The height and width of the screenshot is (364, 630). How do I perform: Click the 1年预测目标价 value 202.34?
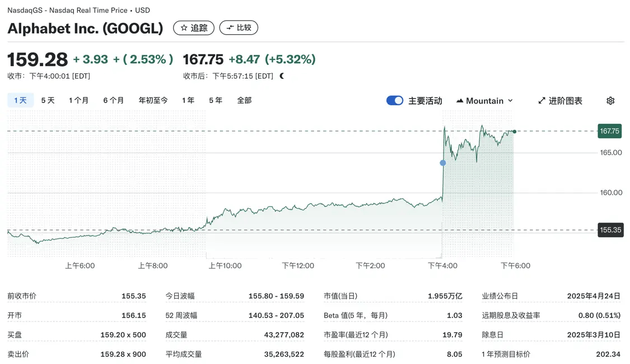[608, 354]
